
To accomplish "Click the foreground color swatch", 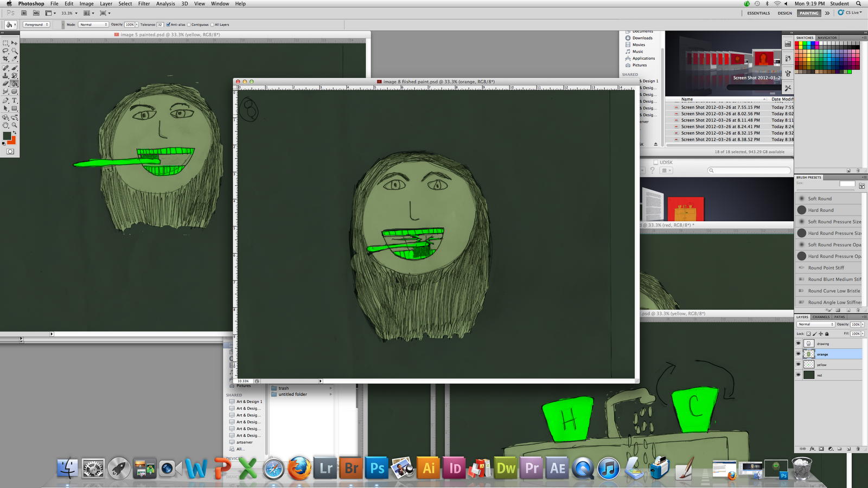I will (7, 136).
